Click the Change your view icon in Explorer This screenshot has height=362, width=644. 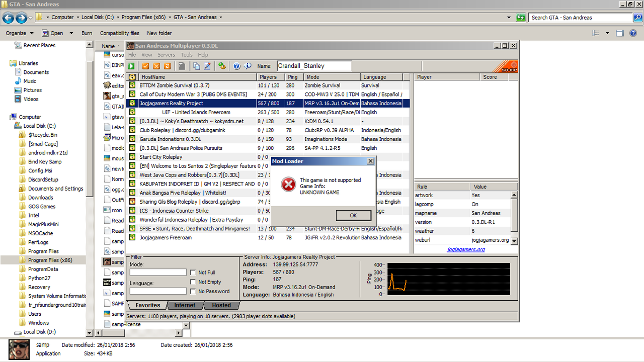(596, 33)
